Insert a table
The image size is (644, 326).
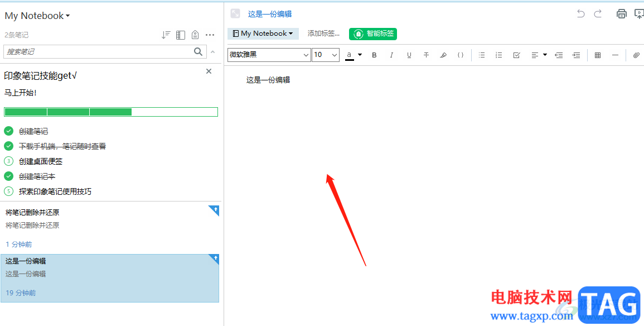(598, 55)
